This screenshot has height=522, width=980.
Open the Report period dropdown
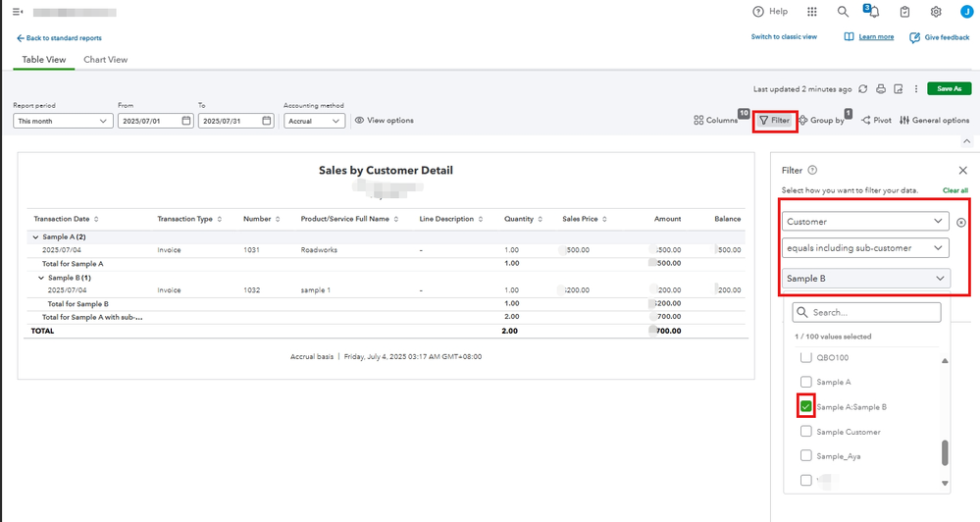(63, 121)
